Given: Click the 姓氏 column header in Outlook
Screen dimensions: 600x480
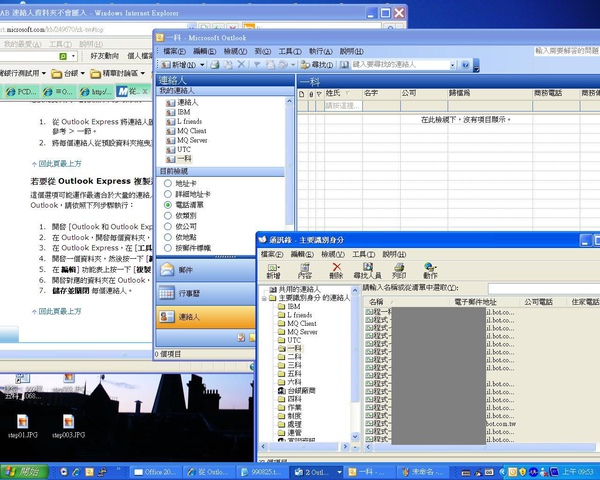Looking at the screenshot, I should [x=343, y=93].
